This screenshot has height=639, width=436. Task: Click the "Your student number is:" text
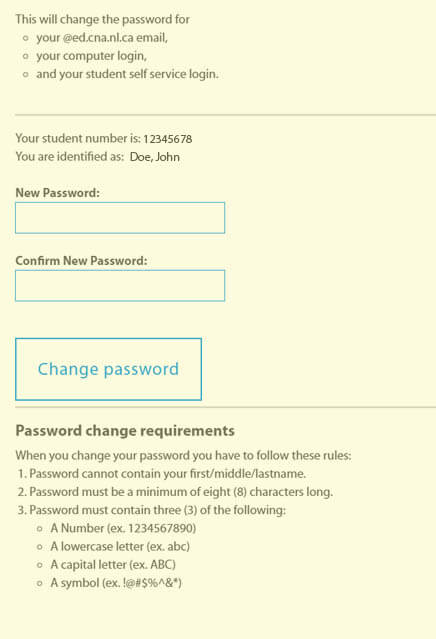[x=78, y=139]
